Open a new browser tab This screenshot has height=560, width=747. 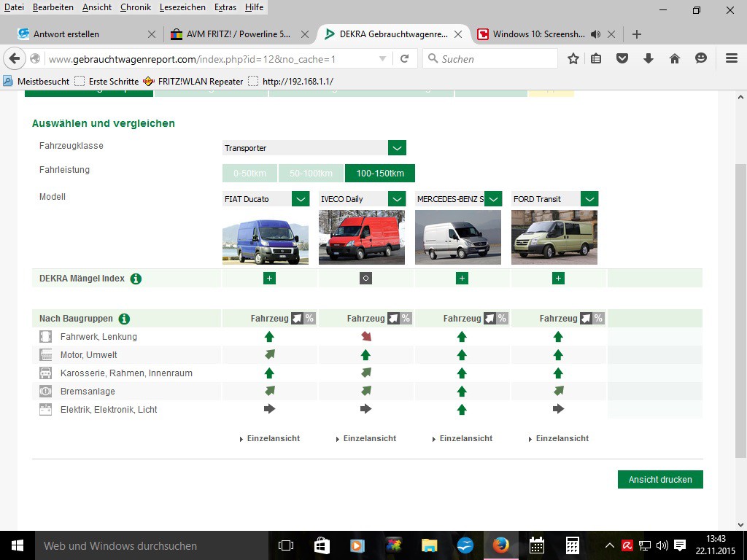(636, 34)
